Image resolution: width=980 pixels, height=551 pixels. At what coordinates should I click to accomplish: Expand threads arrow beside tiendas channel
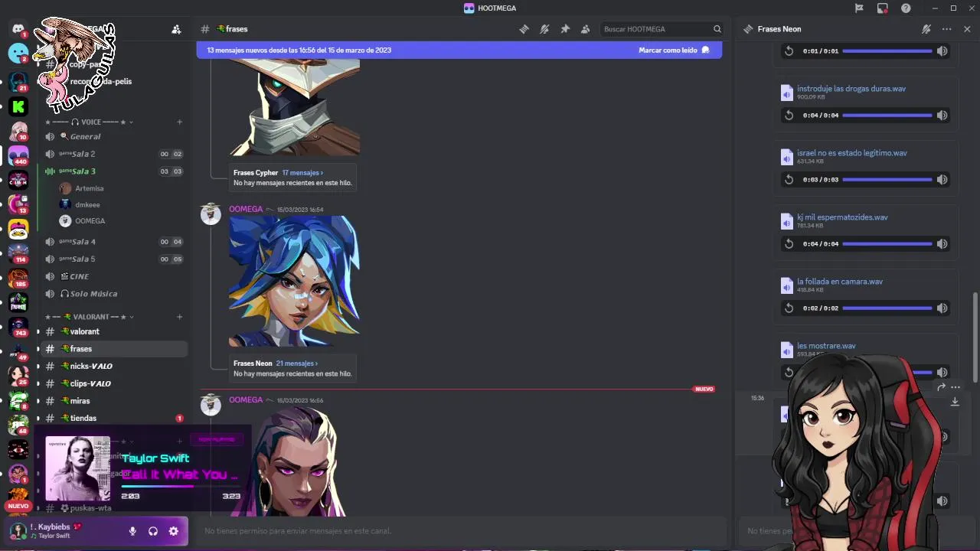coord(38,419)
